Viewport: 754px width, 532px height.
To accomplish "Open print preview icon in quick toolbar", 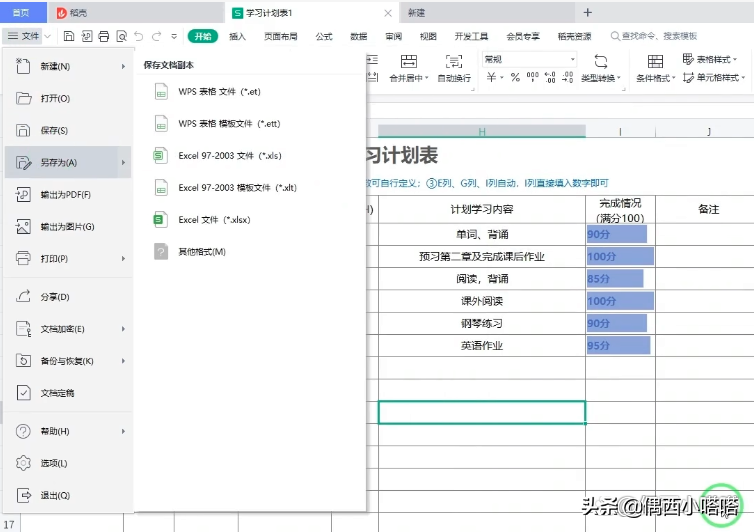I will coord(122,36).
